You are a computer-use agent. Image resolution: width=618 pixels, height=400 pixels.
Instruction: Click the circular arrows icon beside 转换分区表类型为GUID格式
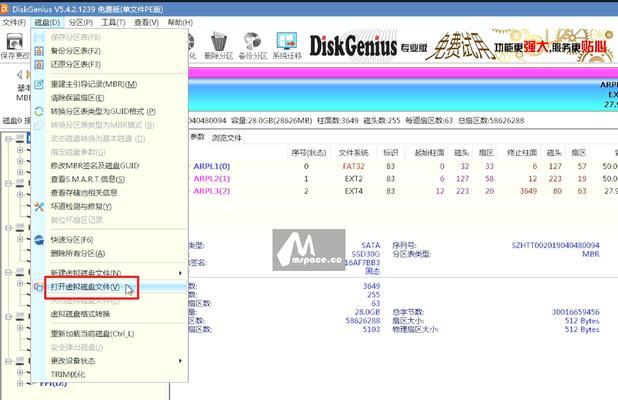(39, 111)
